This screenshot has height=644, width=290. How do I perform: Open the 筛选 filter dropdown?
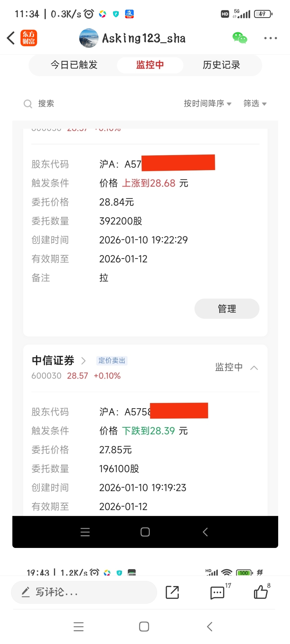click(x=255, y=104)
